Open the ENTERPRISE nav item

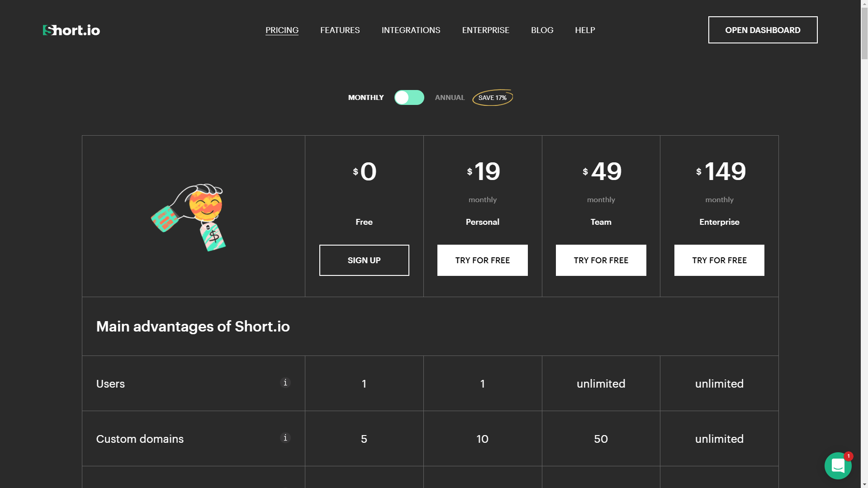[485, 30]
